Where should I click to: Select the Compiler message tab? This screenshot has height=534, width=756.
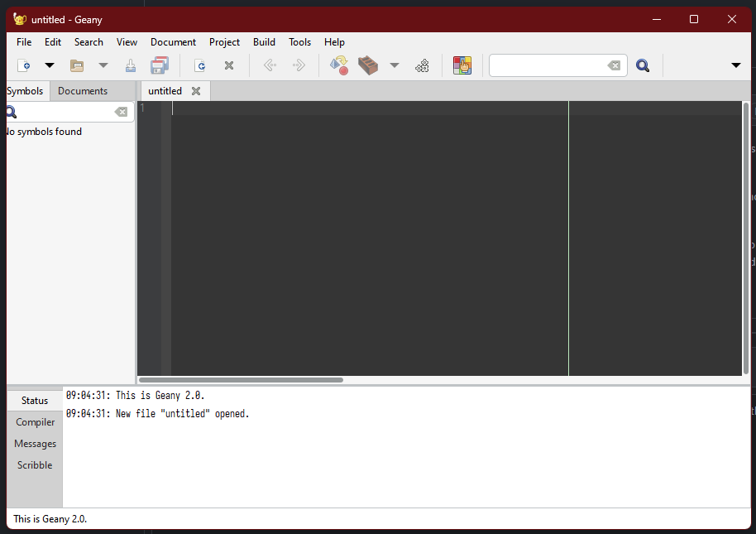35,421
